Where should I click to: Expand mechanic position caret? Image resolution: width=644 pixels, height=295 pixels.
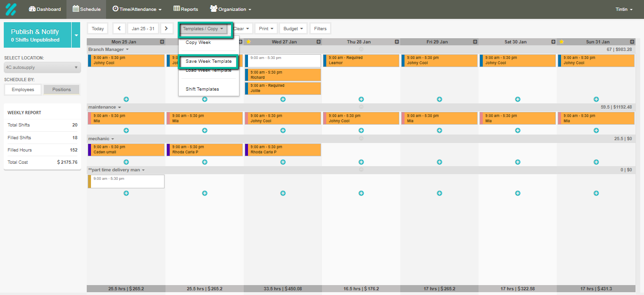[113, 139]
